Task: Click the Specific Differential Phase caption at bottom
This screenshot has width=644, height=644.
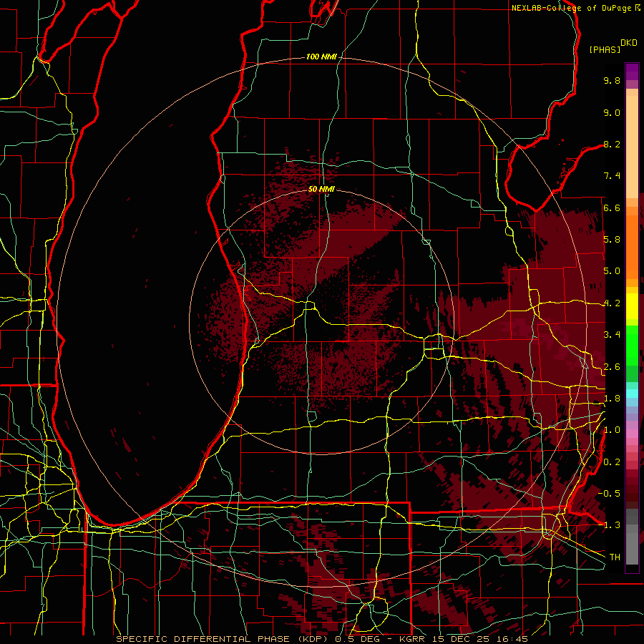Action: [322, 639]
